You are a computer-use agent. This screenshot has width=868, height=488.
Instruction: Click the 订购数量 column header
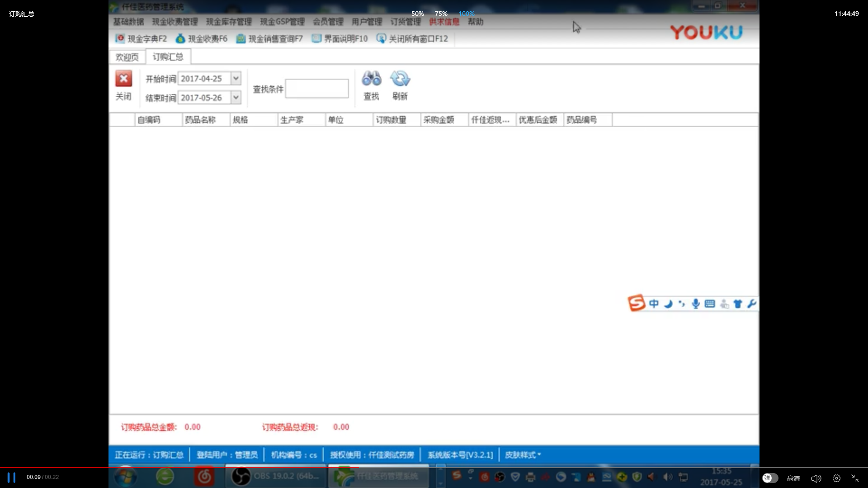pos(397,120)
